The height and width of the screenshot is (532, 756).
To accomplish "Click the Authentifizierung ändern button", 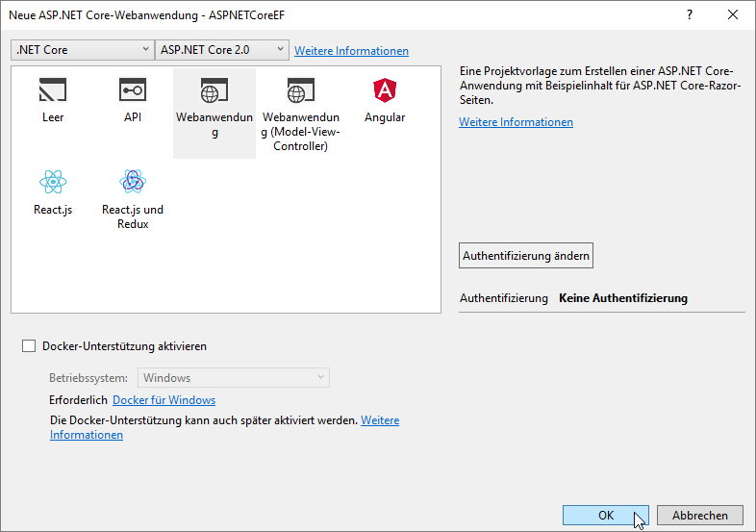I will tap(526, 256).
